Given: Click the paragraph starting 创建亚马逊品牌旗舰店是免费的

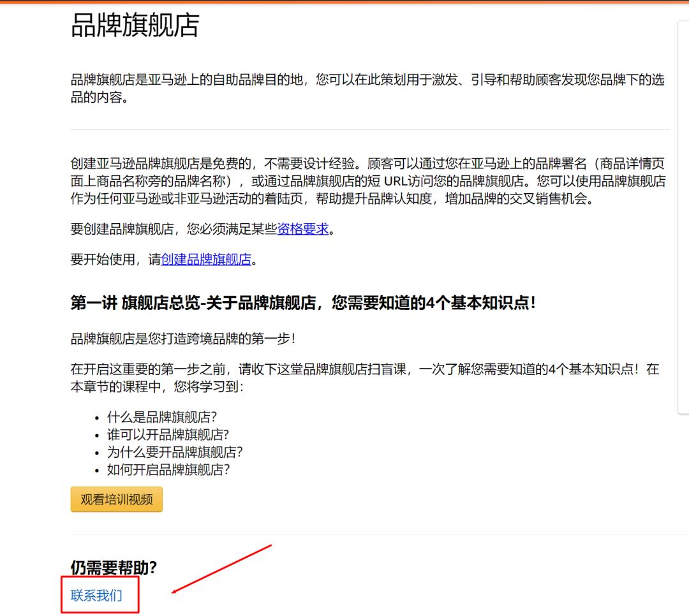Looking at the screenshot, I should pyautogui.click(x=368, y=181).
